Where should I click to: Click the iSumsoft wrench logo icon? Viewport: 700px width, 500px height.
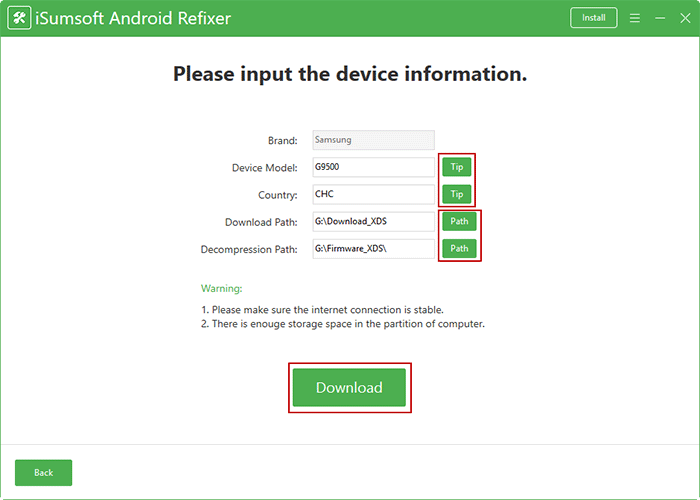tap(19, 18)
